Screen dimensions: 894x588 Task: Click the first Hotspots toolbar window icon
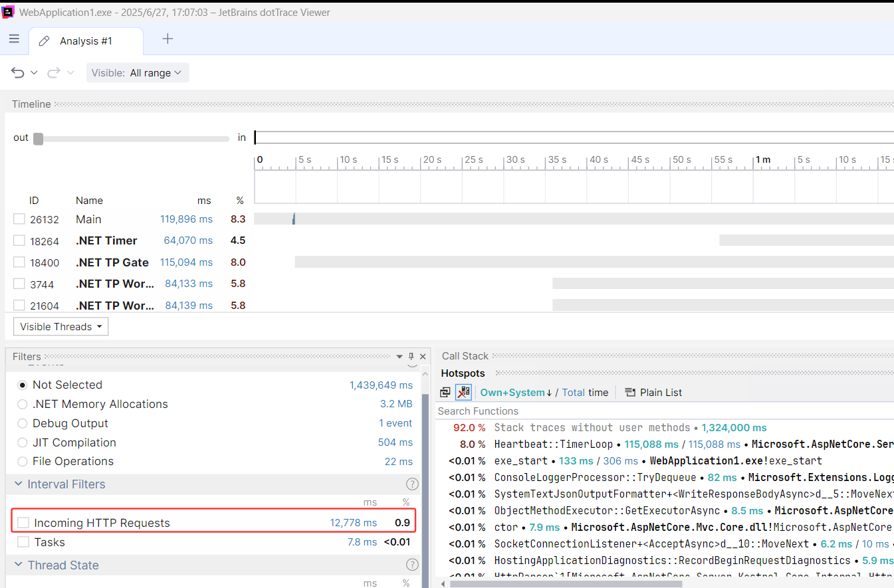coord(445,393)
